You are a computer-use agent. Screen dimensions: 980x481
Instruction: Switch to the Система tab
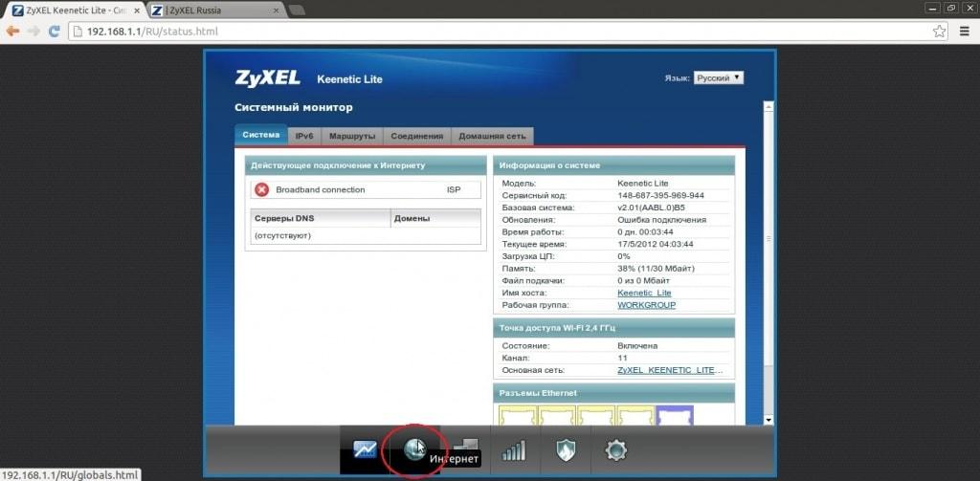click(261, 136)
